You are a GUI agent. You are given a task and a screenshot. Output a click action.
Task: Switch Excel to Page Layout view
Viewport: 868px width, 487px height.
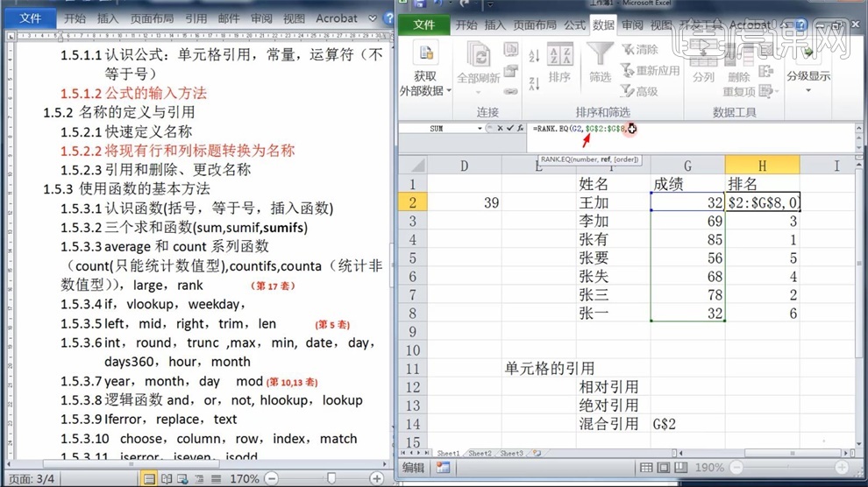(663, 468)
